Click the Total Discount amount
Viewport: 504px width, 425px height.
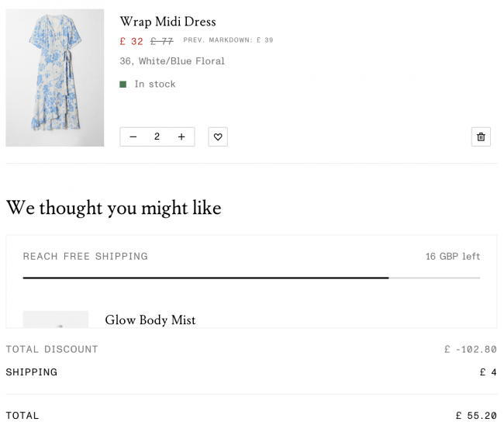point(471,350)
